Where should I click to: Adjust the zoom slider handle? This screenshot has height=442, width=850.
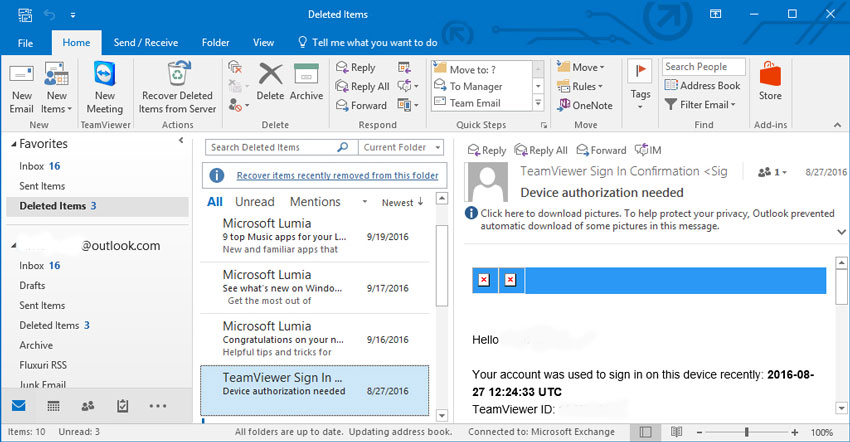click(x=746, y=432)
